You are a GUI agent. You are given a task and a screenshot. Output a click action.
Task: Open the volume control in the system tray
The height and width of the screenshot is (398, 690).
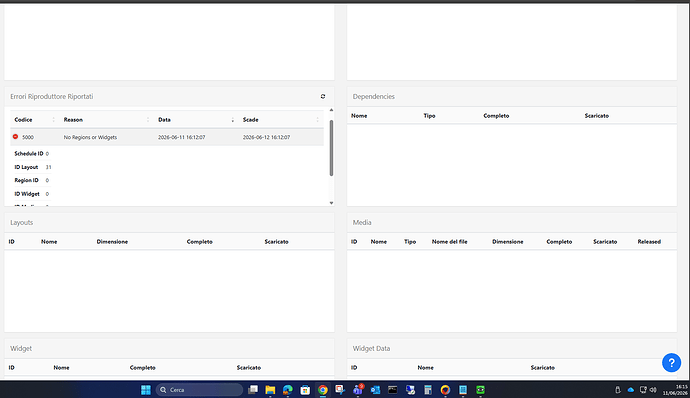click(x=653, y=390)
